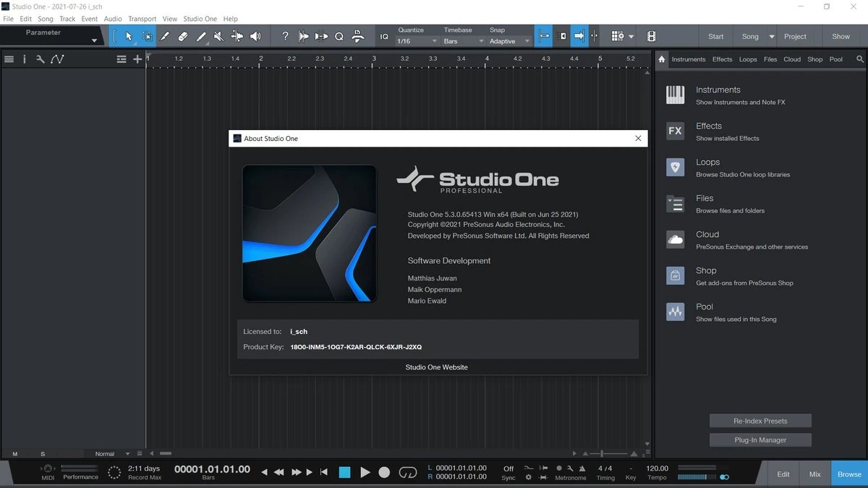Toggle Autoscroll arrow button
868x488 pixels.
[579, 36]
